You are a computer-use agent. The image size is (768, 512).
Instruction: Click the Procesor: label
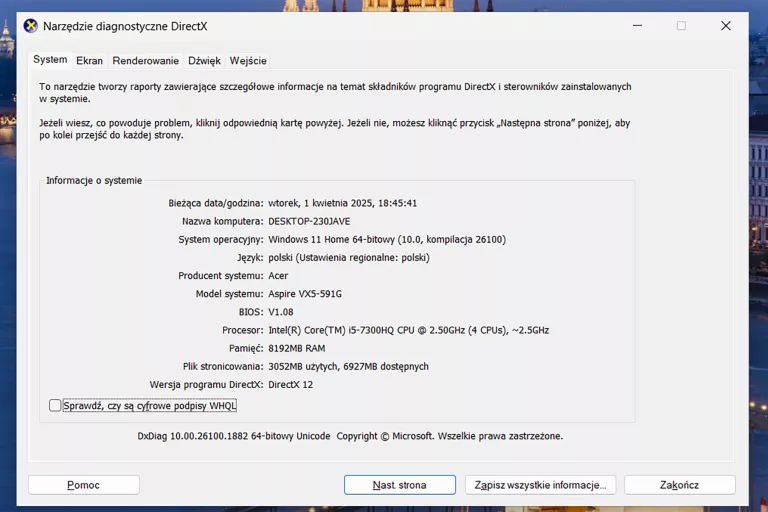point(242,330)
